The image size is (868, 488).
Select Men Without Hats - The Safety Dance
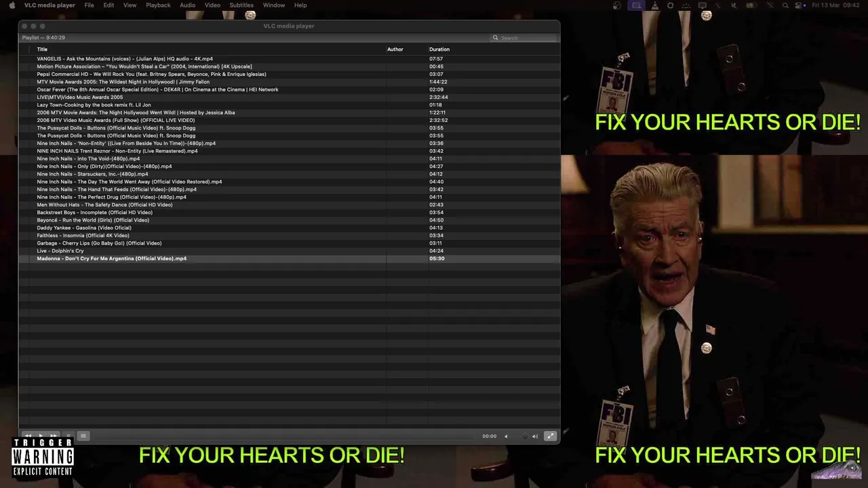290,205
